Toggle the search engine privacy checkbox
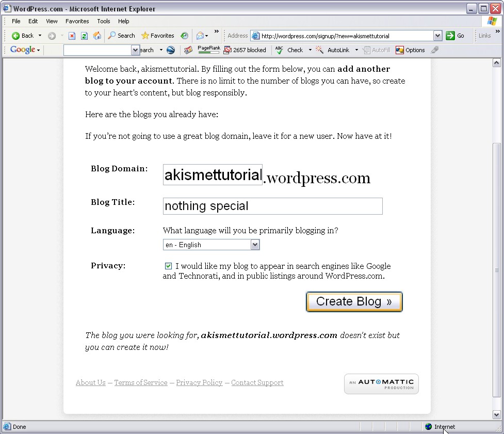This screenshot has width=504, height=434. [x=168, y=266]
